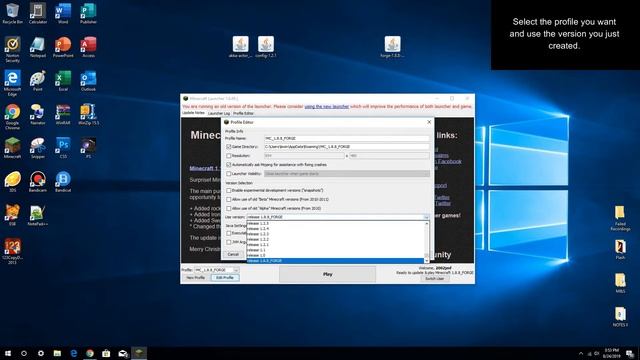Click the Edit Profile button
Screen dimensions: 640x360
pos(225,278)
